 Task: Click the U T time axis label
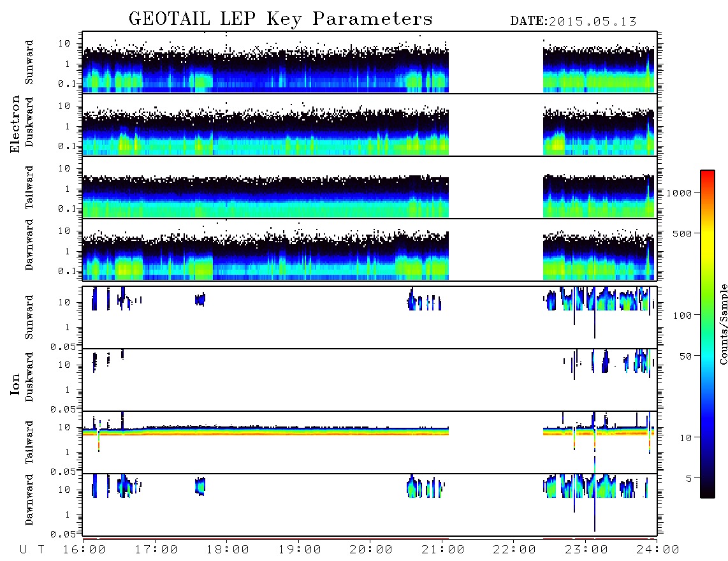pyautogui.click(x=33, y=550)
